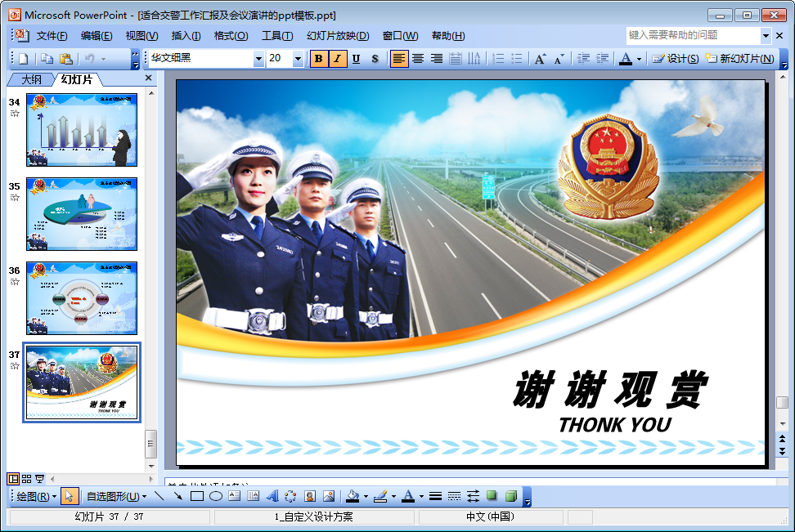Open the 文件 menu
This screenshot has height=532, width=795.
click(x=52, y=36)
